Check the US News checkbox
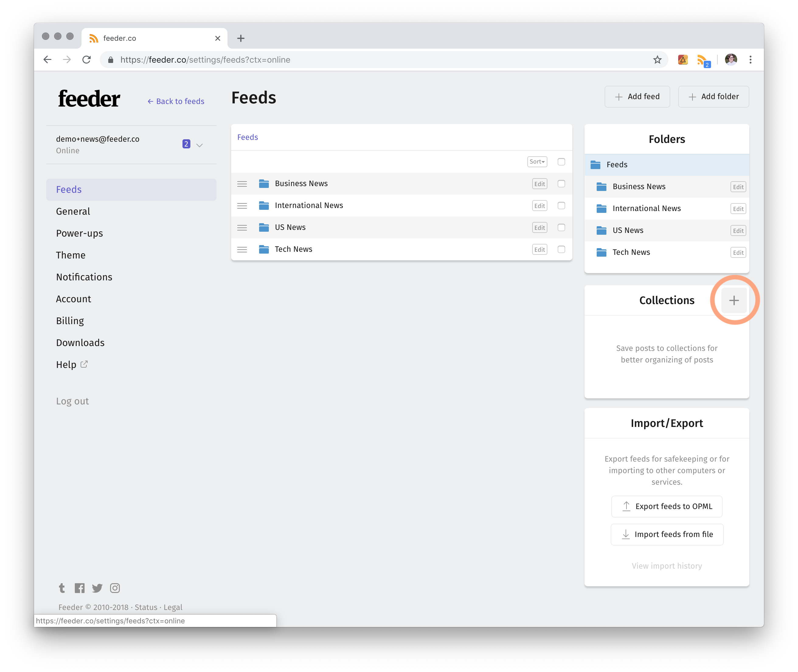798x672 pixels. pyautogui.click(x=561, y=227)
